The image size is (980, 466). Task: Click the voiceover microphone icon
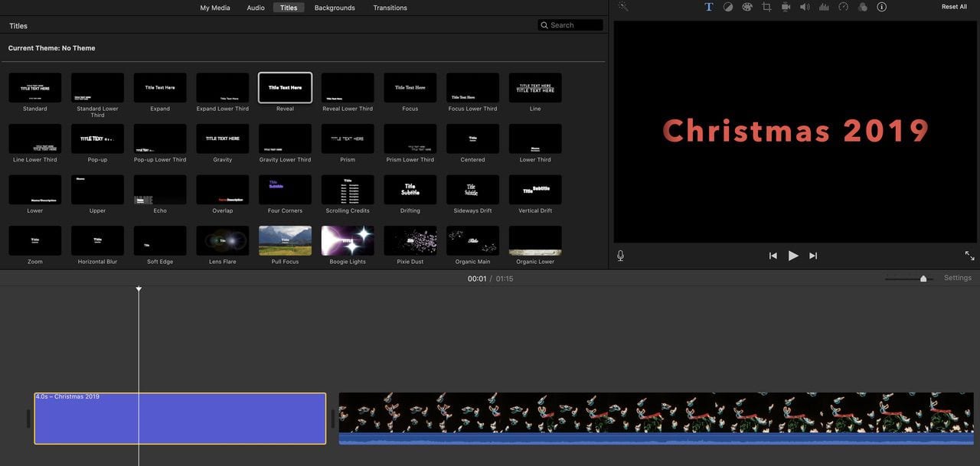(x=620, y=256)
